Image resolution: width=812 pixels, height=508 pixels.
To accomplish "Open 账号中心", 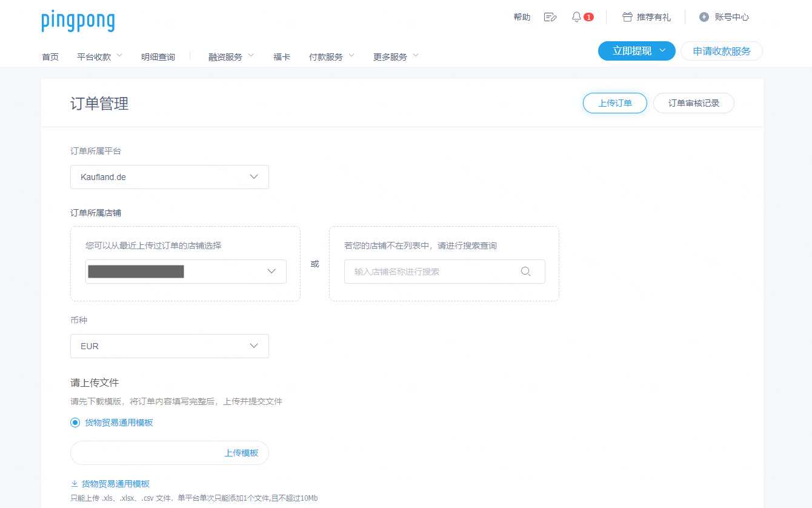I will pos(732,17).
